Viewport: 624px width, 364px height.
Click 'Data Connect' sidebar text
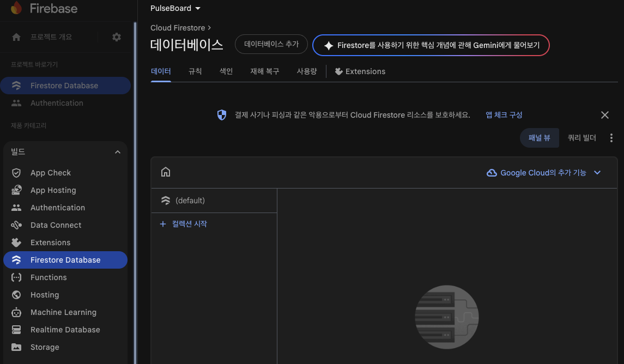tap(56, 225)
